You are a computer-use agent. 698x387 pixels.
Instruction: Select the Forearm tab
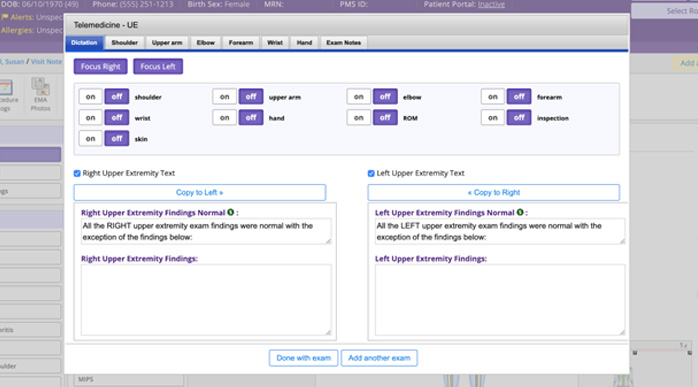pyautogui.click(x=241, y=43)
